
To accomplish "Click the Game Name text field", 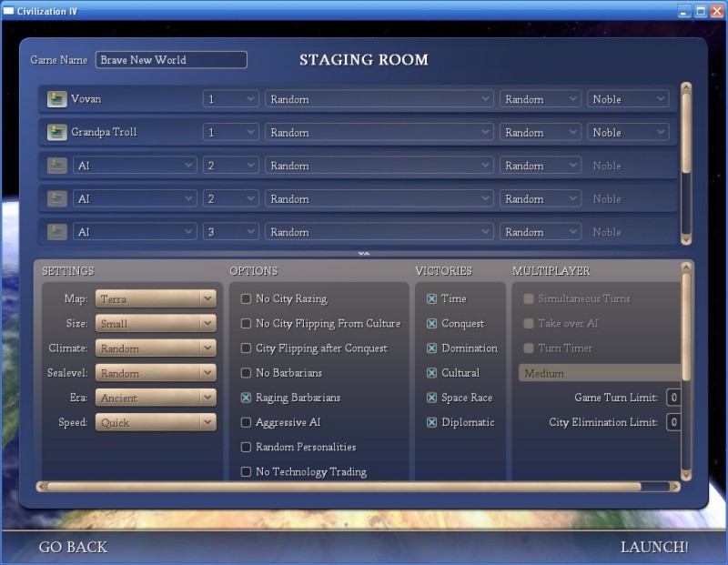I will (x=171, y=60).
